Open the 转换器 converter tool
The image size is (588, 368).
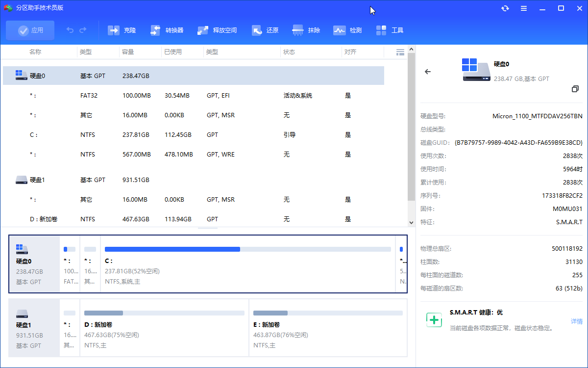click(x=167, y=30)
